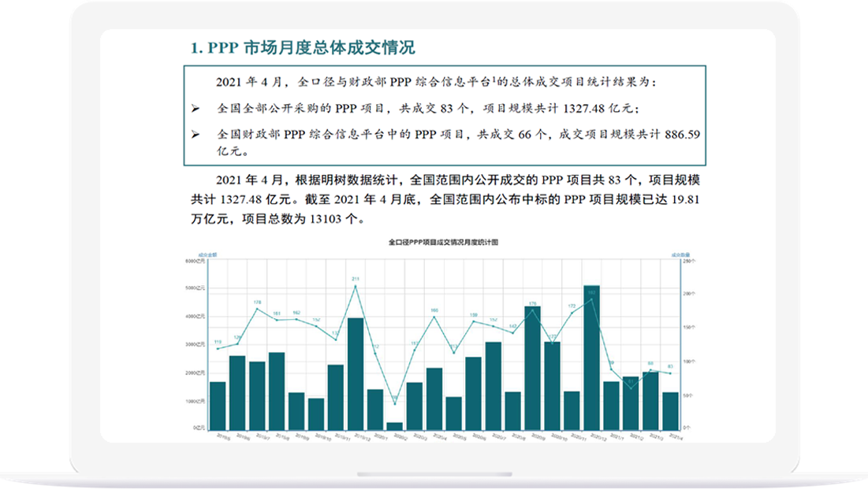Screen dimensions: 868x490
Task: Click the data label "166" on the line
Action: (x=434, y=310)
